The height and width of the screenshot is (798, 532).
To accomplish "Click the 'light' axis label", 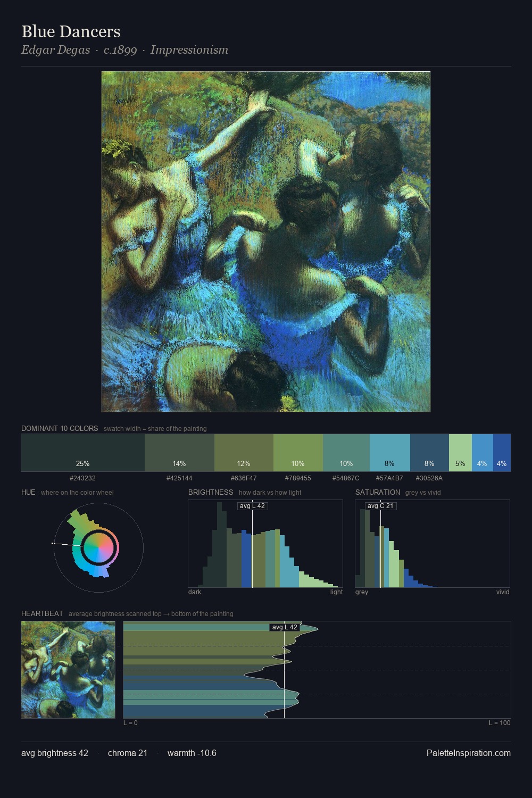I will pos(336,592).
